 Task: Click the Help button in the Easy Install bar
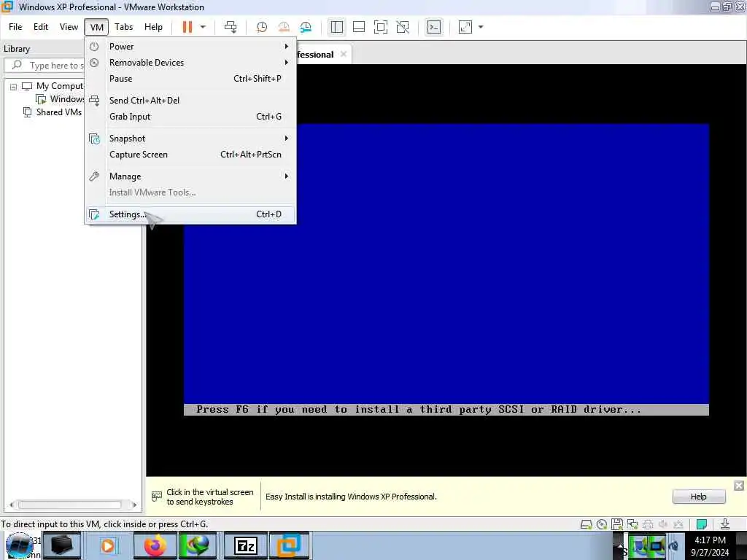click(699, 497)
